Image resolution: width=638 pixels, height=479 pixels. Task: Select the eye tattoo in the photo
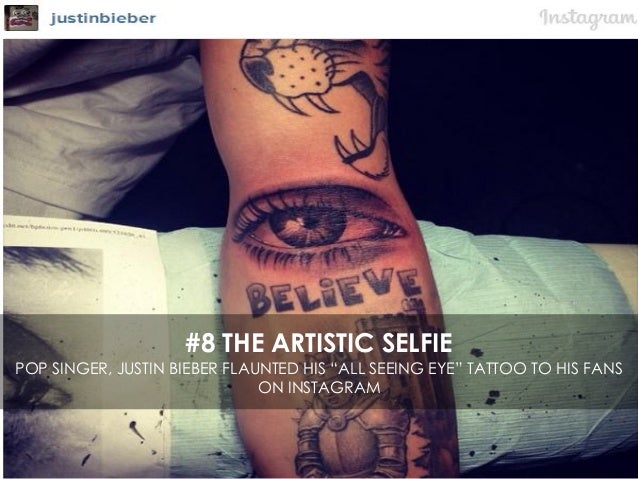tap(319, 226)
